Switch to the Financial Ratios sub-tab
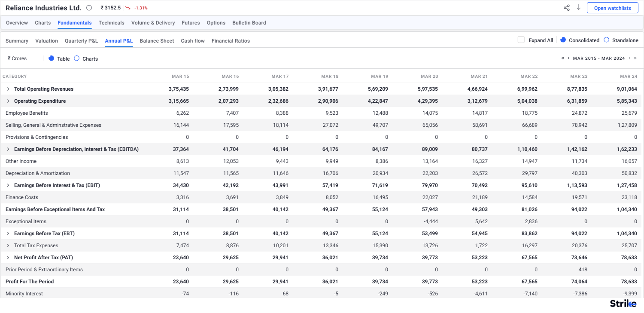The width and height of the screenshot is (644, 313). tap(231, 41)
